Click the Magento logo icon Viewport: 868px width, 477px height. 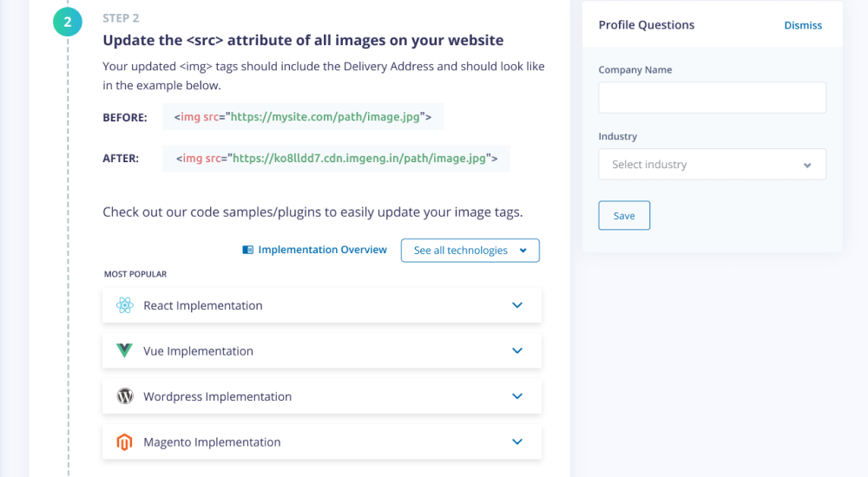[124, 441]
